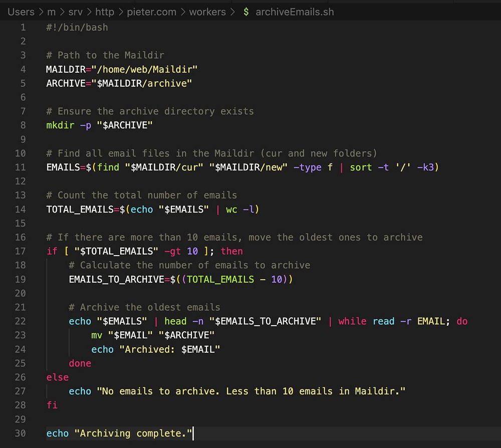
Task: Open the srv breadcrumb folder
Action: 76,12
